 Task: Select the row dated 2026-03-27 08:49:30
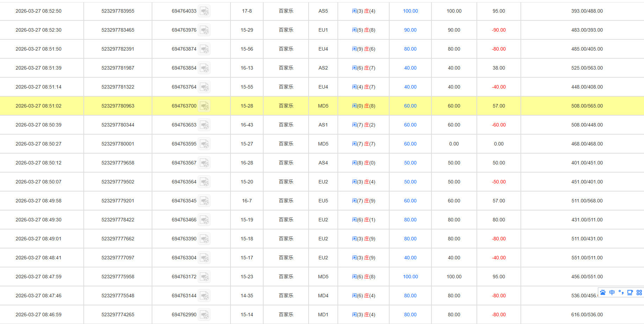click(38, 220)
